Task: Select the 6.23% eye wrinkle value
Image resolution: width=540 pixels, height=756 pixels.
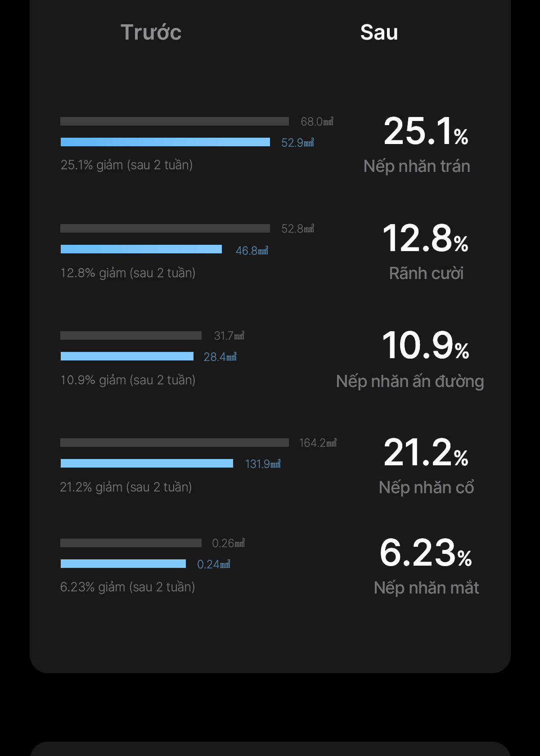Action: 425,553
